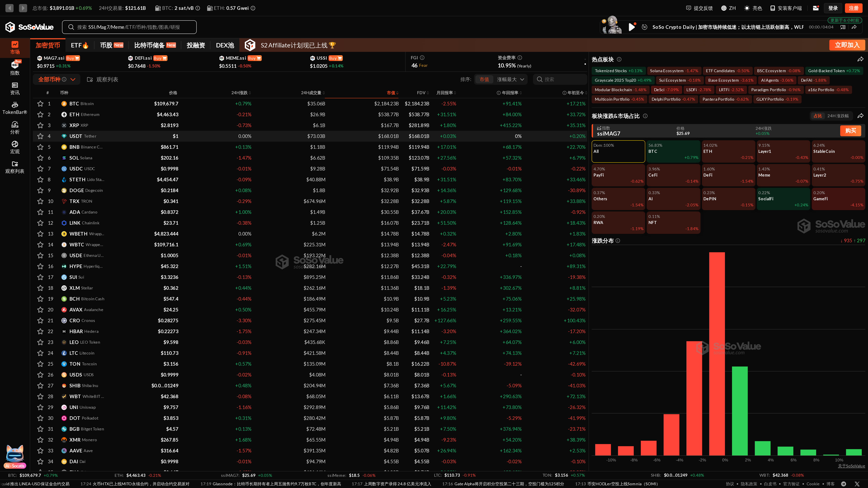
Task: Open the 指数 sidebar icon
Action: [15, 67]
